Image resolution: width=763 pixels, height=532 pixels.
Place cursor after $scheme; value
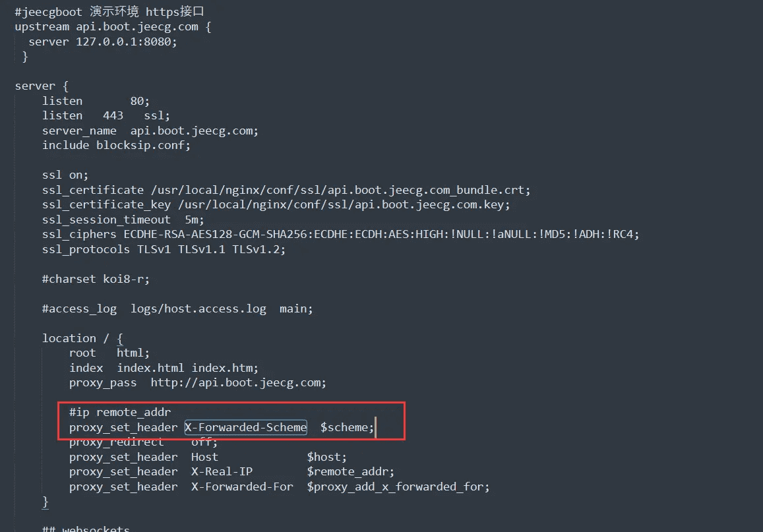coord(375,427)
